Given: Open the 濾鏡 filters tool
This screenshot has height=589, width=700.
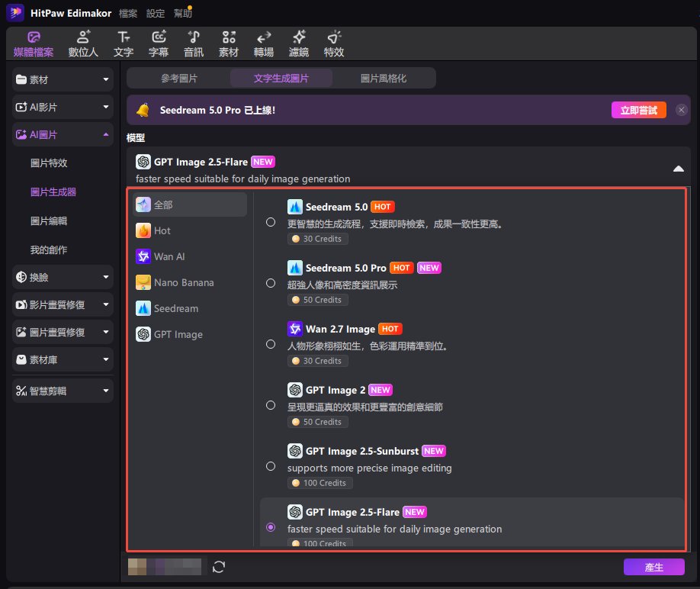Looking at the screenshot, I should pyautogui.click(x=299, y=44).
